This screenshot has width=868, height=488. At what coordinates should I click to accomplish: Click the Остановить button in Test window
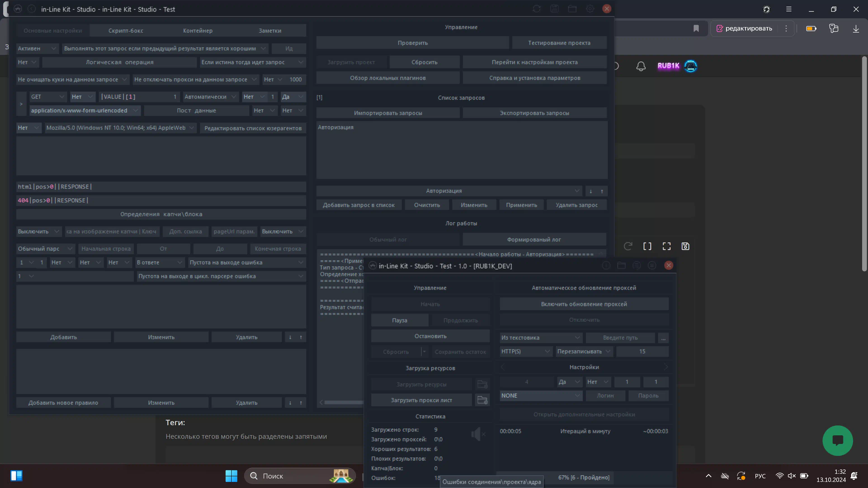click(430, 336)
